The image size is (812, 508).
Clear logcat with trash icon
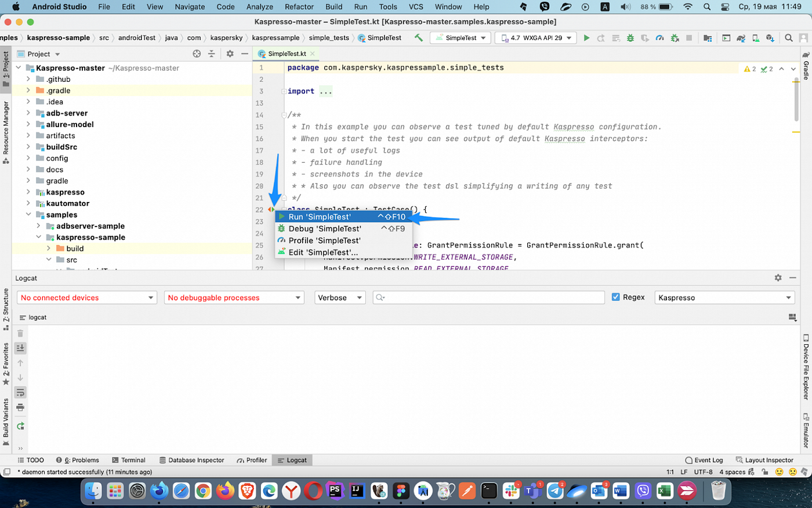tap(20, 333)
